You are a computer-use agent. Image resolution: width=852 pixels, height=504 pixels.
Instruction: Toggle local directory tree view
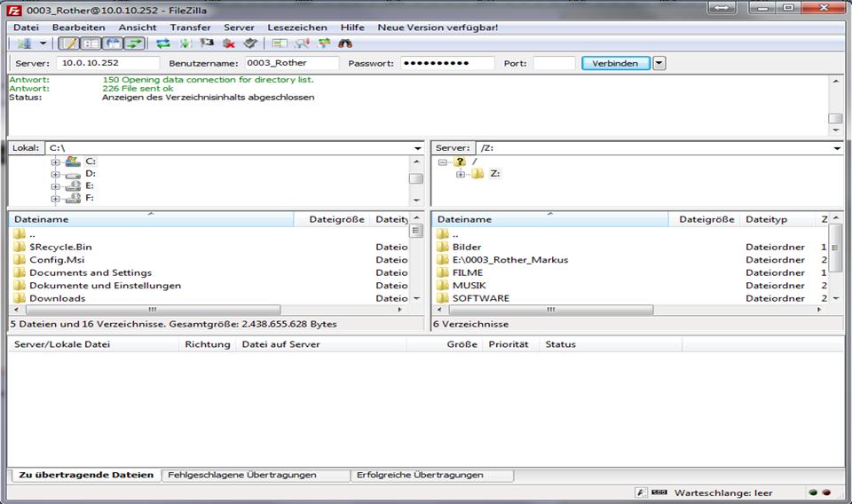pyautogui.click(x=91, y=43)
